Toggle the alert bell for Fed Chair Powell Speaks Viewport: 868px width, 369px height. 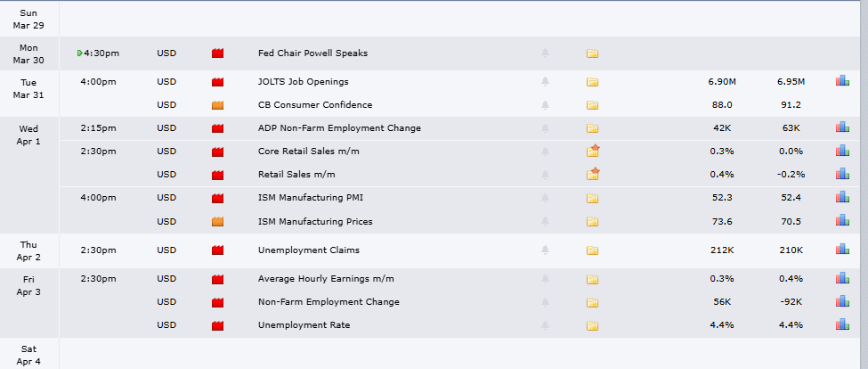tap(545, 53)
